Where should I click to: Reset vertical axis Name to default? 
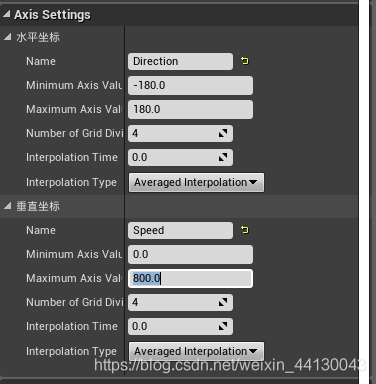point(245,230)
